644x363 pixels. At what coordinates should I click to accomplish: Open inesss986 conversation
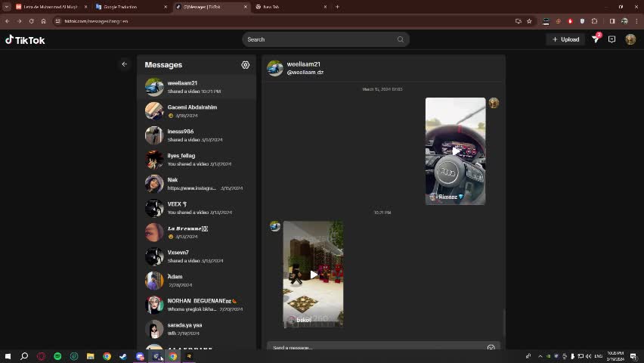(x=197, y=135)
